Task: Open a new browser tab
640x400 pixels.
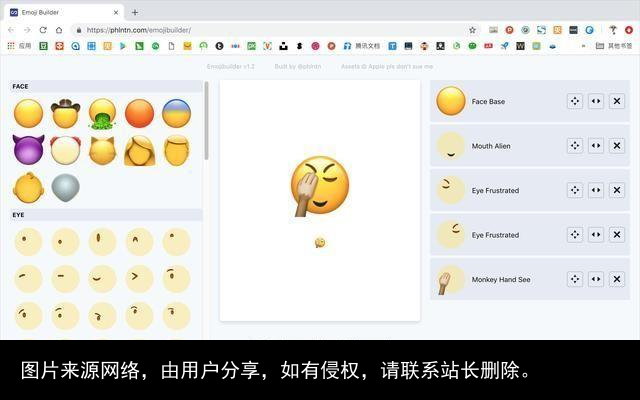Action: coord(135,12)
